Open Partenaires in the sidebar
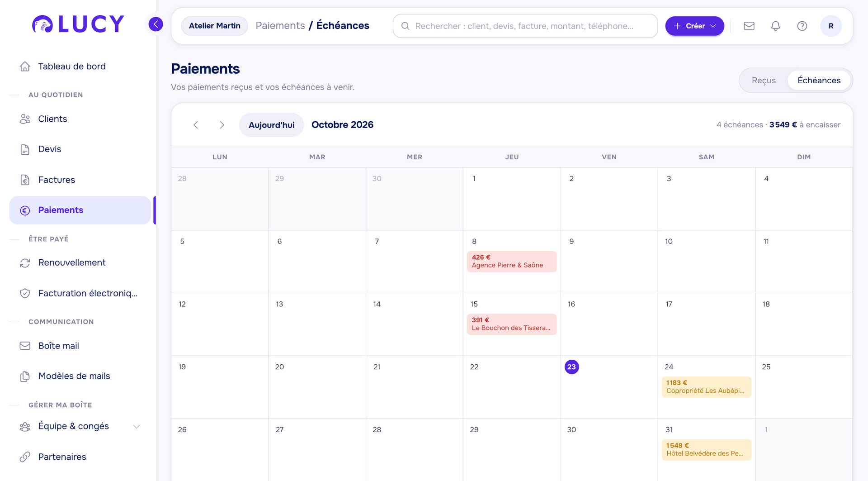 tap(80, 457)
